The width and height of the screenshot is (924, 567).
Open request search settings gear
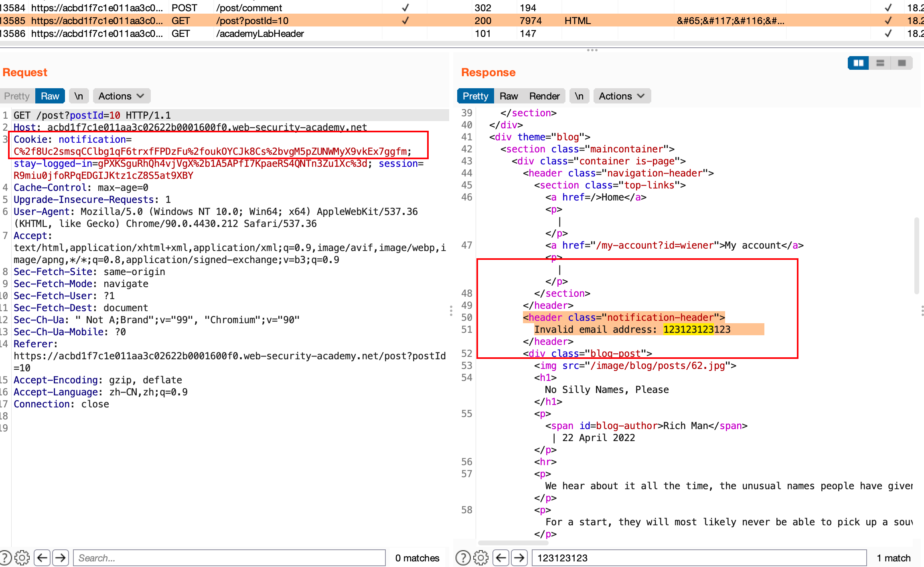point(22,558)
